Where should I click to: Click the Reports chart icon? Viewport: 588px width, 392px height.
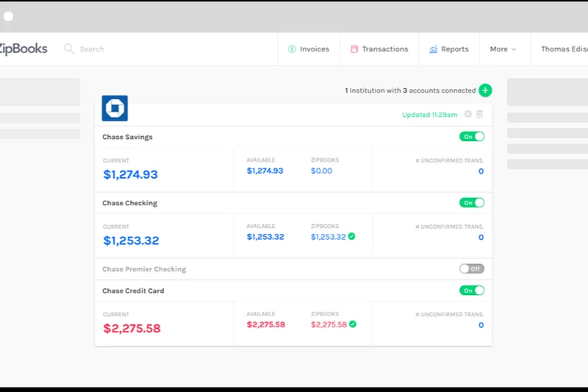point(433,49)
